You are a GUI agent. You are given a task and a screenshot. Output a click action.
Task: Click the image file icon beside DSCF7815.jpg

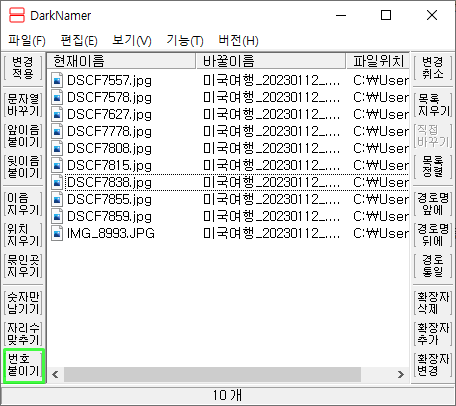click(x=57, y=165)
